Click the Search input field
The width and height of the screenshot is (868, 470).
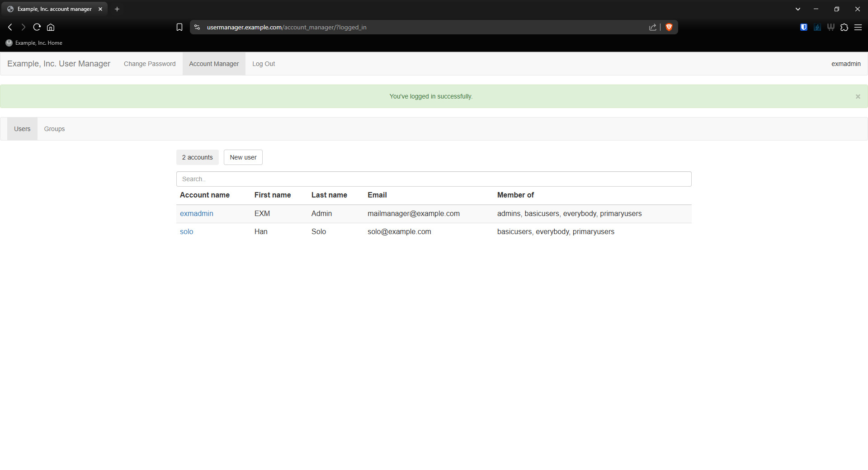tap(434, 179)
